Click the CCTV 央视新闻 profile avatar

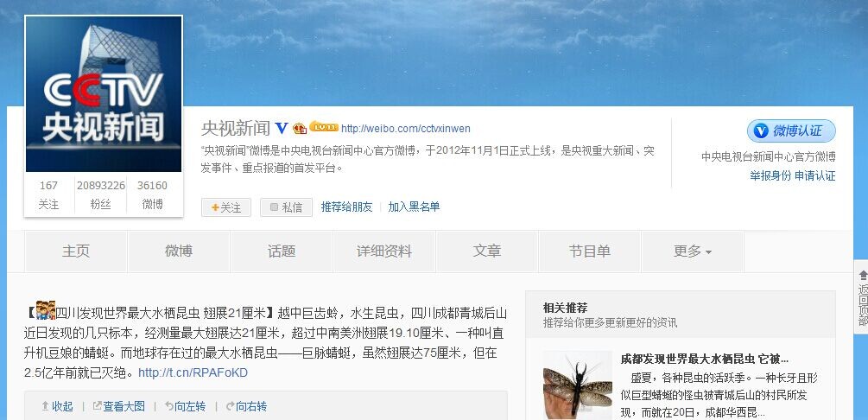[104, 93]
